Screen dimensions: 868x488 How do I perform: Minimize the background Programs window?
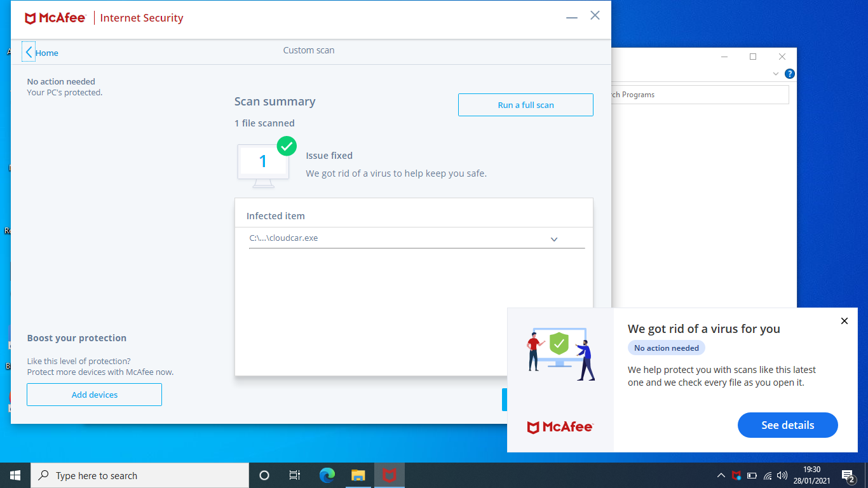tap(724, 57)
